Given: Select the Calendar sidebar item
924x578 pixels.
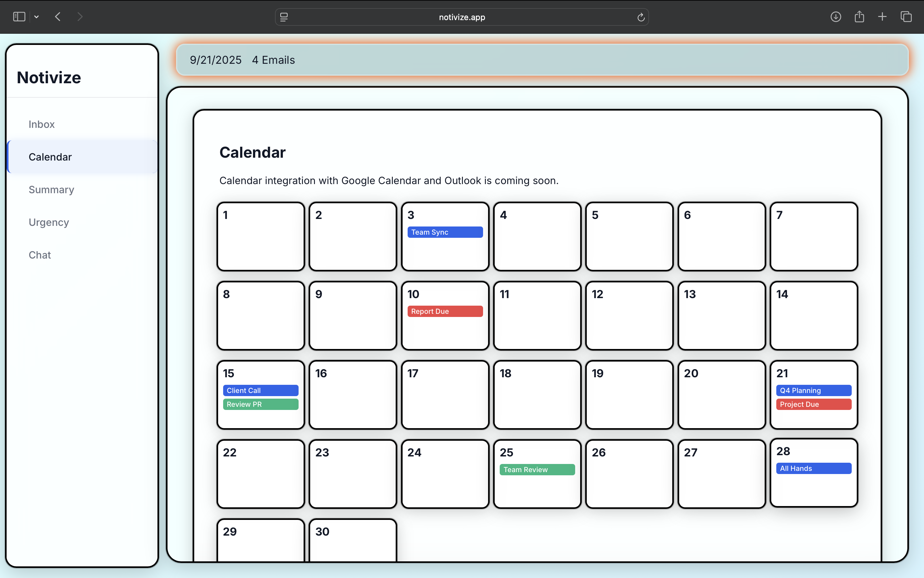Looking at the screenshot, I should click(x=50, y=157).
